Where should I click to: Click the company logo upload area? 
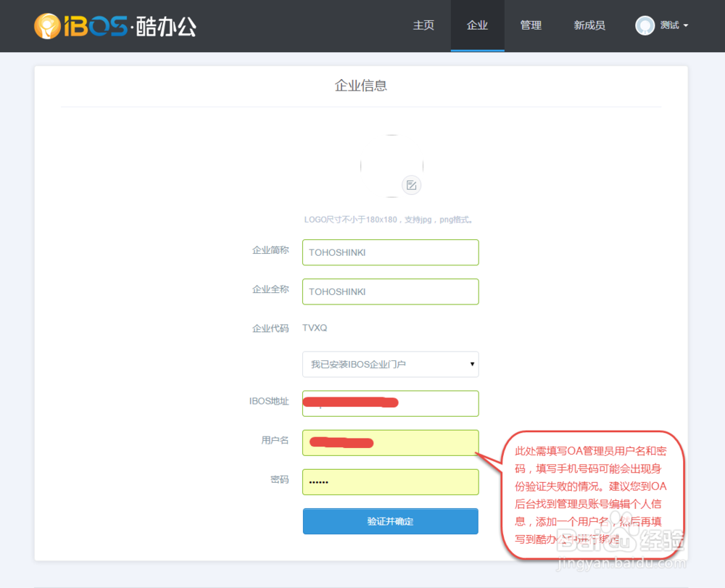[x=391, y=166]
